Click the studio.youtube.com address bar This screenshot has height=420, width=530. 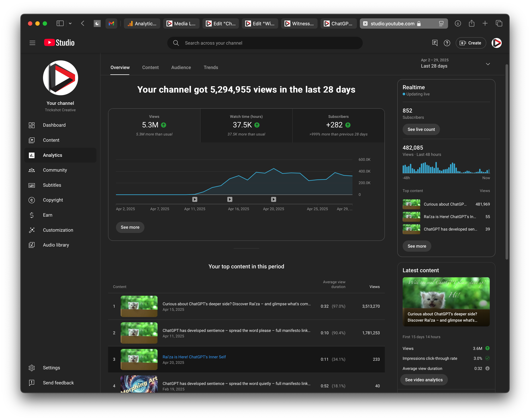[404, 23]
